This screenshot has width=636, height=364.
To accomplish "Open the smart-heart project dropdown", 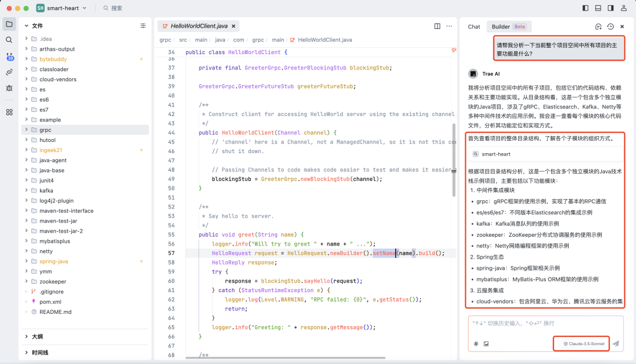I will [61, 8].
